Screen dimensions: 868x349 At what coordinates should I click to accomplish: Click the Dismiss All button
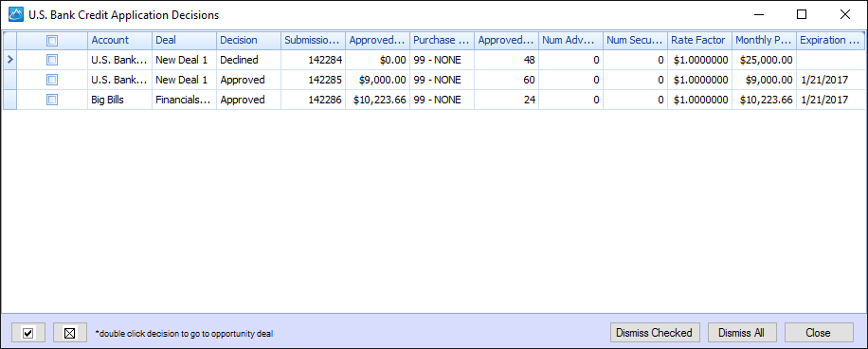click(742, 333)
